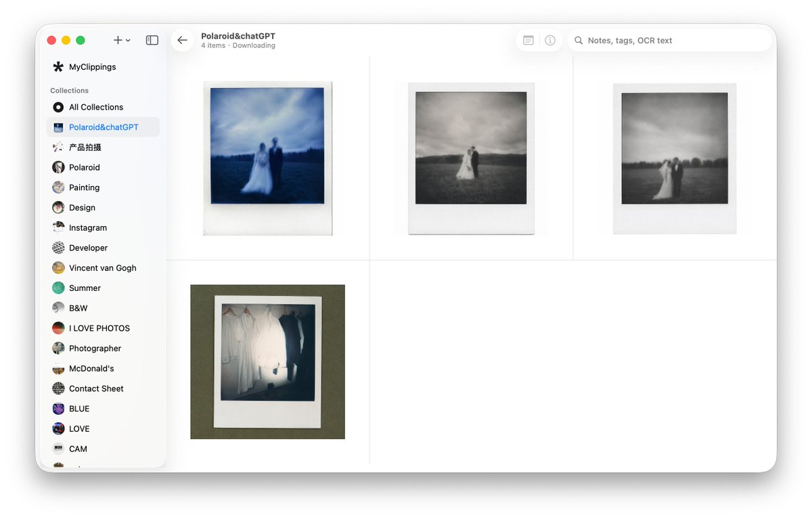Viewport: 812px width, 519px height.
Task: Click the 4 items · Downloading status
Action: (x=238, y=46)
